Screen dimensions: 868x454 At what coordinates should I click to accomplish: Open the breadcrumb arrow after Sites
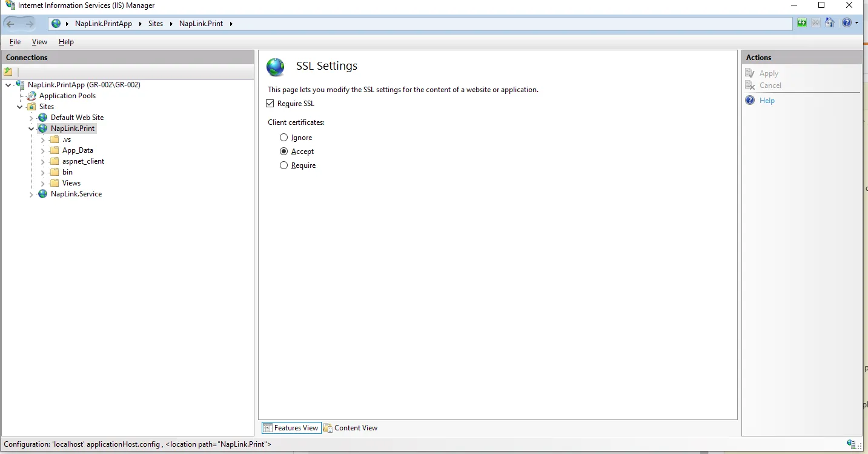tap(171, 24)
